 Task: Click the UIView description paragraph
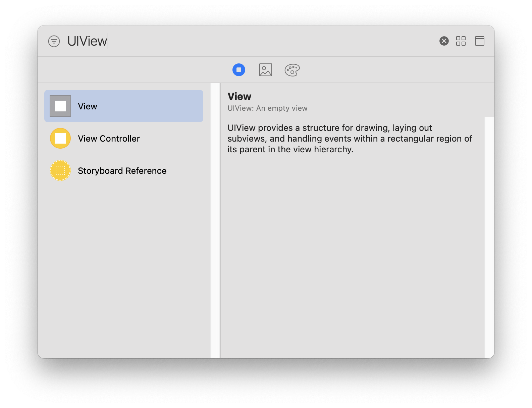[x=350, y=139]
